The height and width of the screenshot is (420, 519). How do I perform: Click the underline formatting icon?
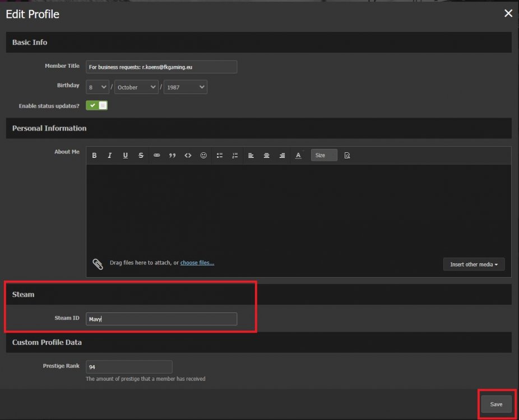click(x=126, y=156)
